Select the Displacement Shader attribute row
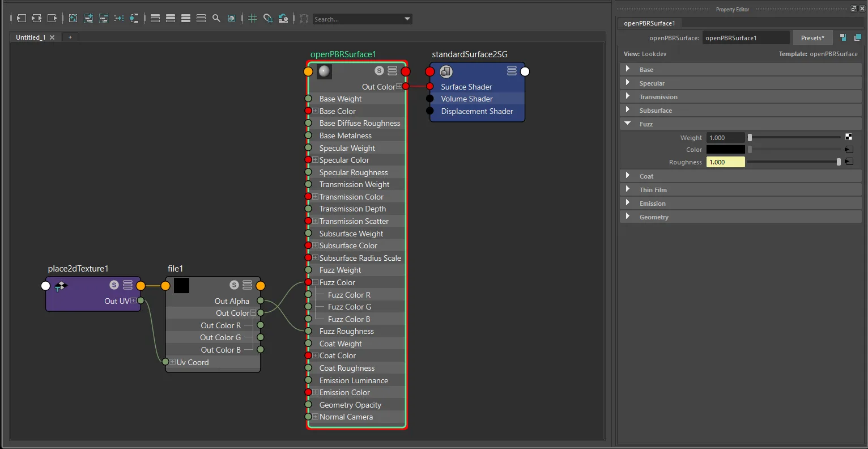Image resolution: width=868 pixels, height=449 pixels. point(477,111)
